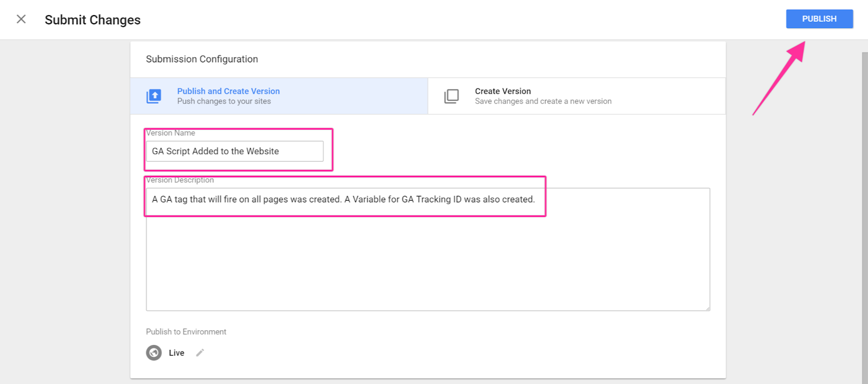Click the Version Name field label
This screenshot has height=384, width=868.
(170, 133)
